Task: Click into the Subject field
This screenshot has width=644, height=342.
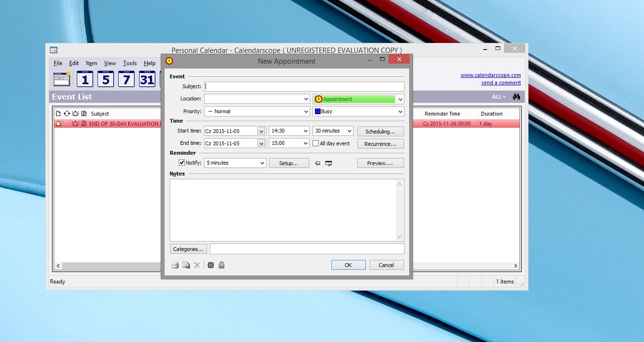Action: [x=304, y=86]
